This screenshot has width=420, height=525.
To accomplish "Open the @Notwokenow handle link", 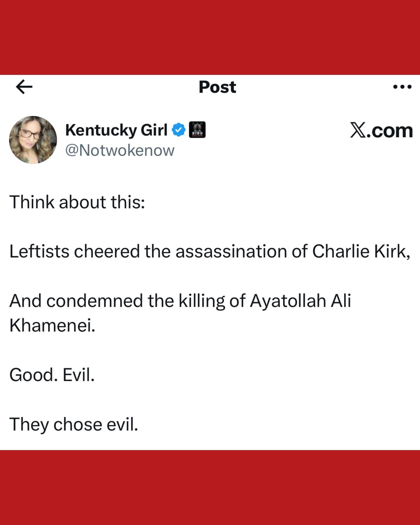I will (x=120, y=150).
